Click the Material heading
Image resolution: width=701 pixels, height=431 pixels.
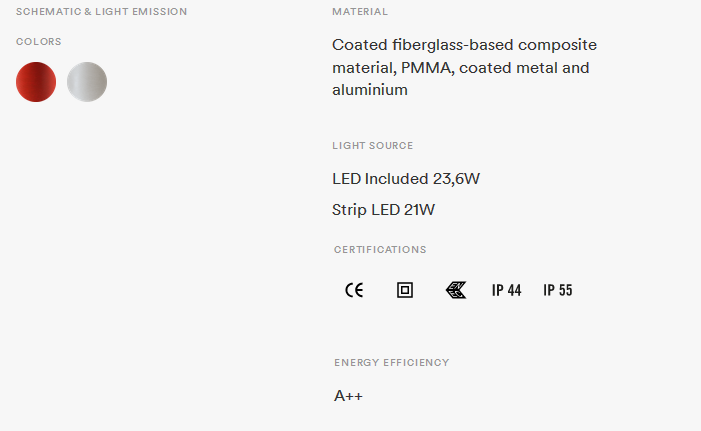pyautogui.click(x=360, y=12)
